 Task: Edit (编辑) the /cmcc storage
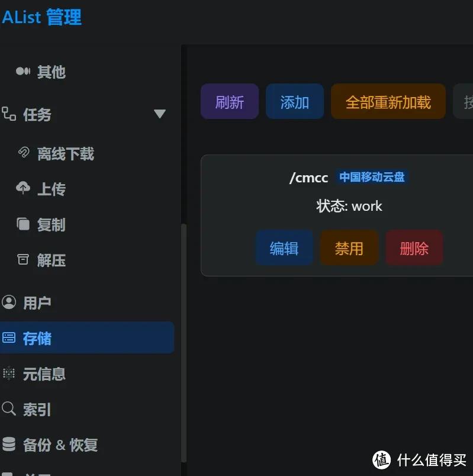click(x=284, y=248)
